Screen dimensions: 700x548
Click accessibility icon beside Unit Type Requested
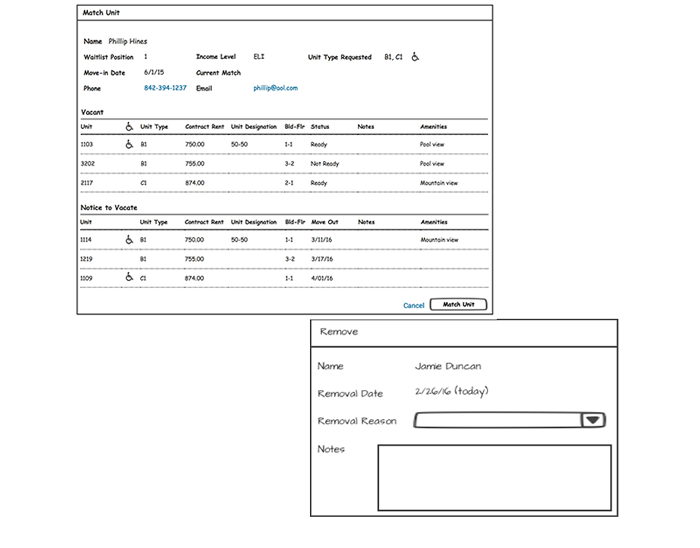click(x=415, y=57)
